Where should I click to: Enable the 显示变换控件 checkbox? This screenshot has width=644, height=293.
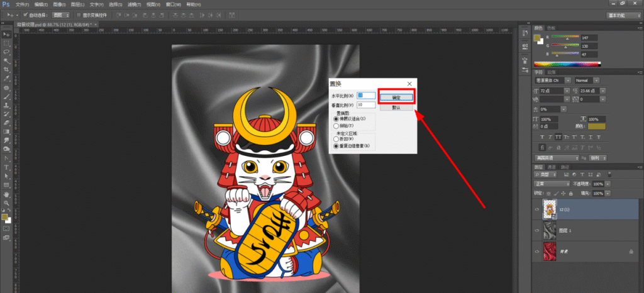pyautogui.click(x=79, y=15)
